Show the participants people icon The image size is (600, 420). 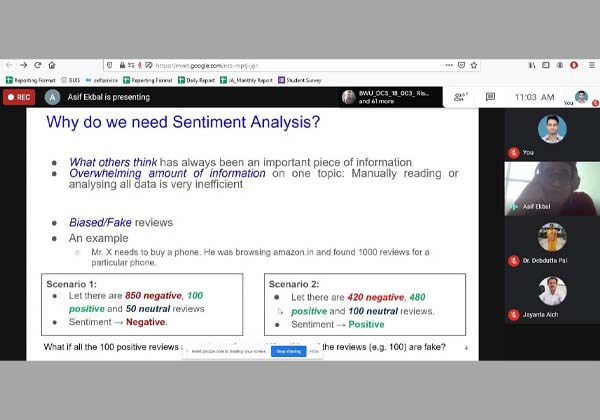coord(460,97)
